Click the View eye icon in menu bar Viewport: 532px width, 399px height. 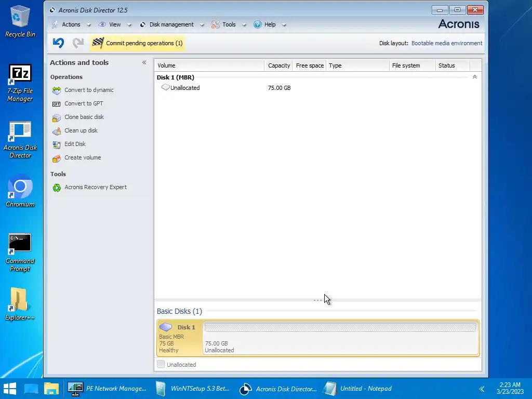click(x=102, y=24)
